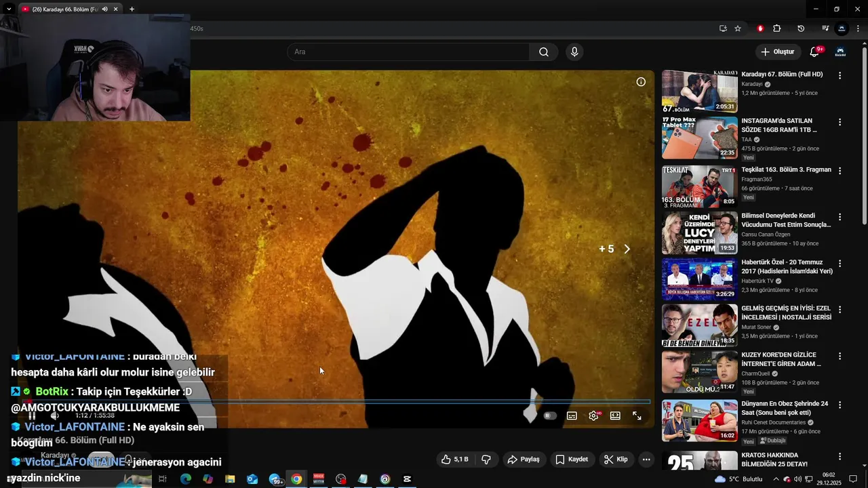Open options for INSTAGRAM'da SATILAN video

point(840,122)
